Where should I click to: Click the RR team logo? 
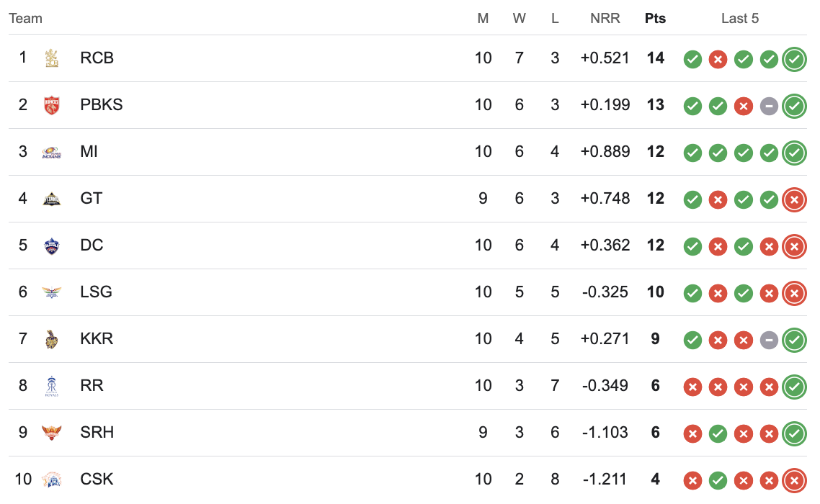pos(51,386)
